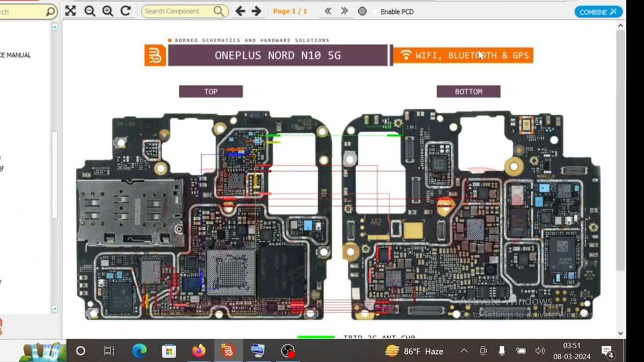
Task: Click the Search Component field
Action: click(185, 11)
